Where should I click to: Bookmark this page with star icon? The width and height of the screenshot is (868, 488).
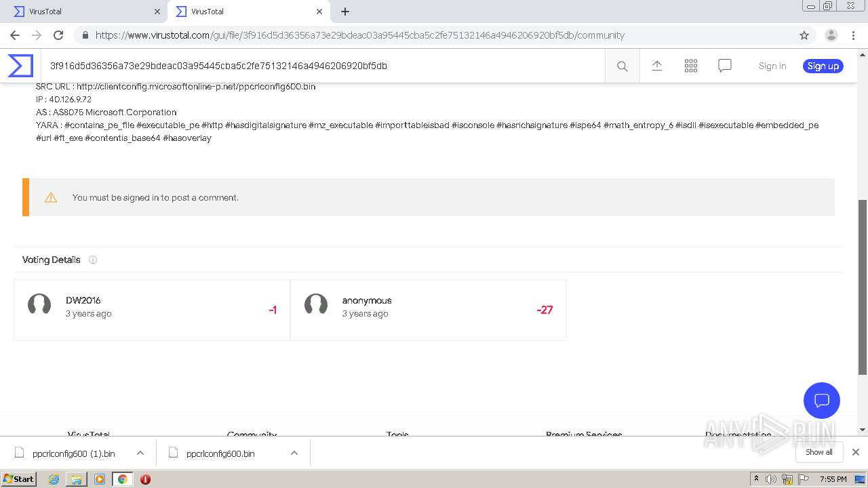[804, 35]
